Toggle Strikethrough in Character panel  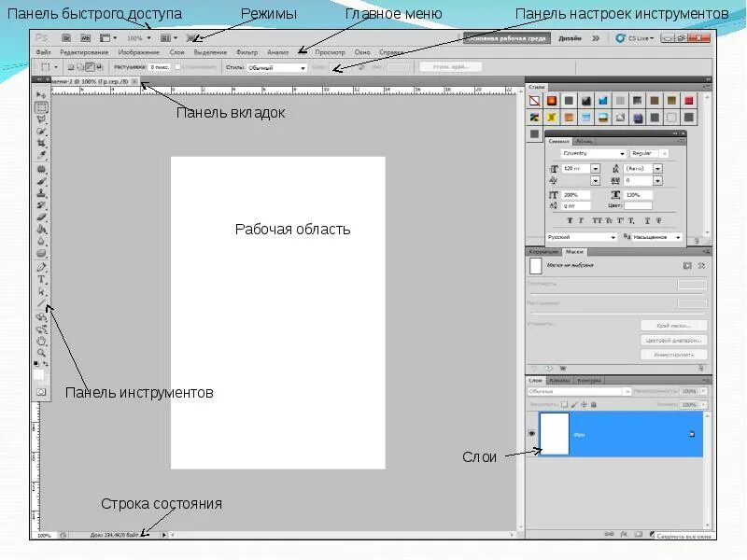point(659,220)
